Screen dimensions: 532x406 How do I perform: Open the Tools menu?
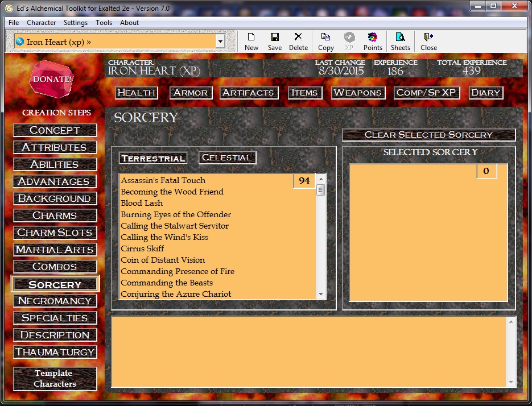(104, 23)
